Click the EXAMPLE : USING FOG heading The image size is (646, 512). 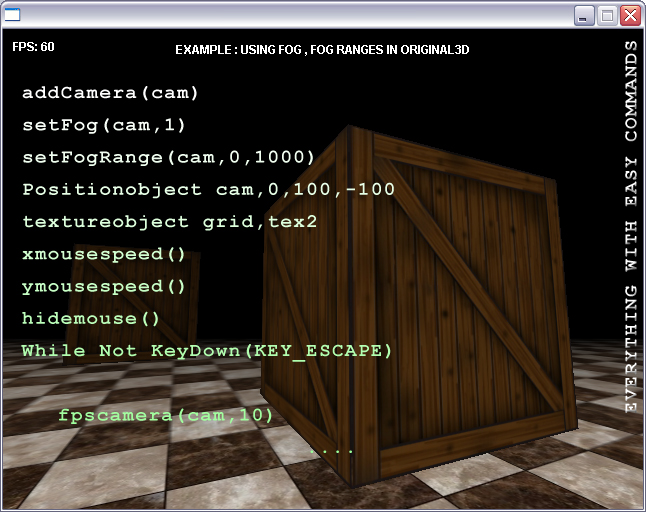322,50
